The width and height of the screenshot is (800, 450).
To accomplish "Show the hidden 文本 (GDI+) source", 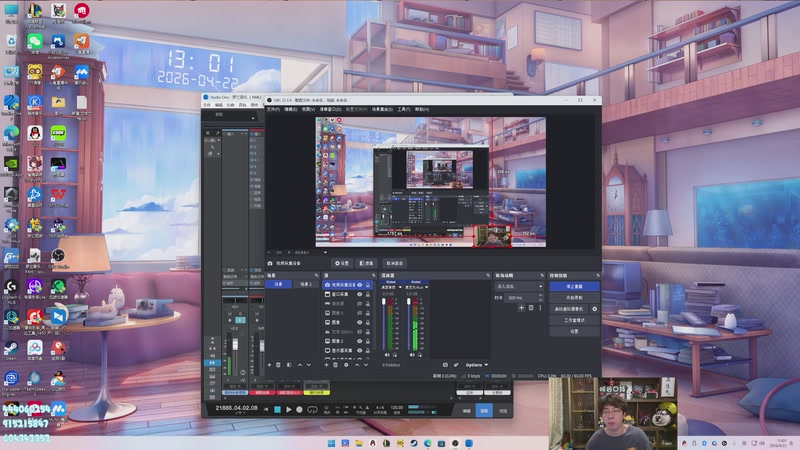I will [x=360, y=332].
